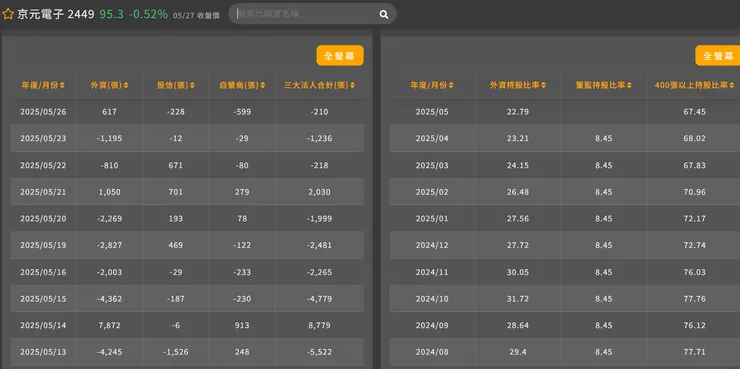Click the left table's 全螢幕 button
Viewport: 740px width, 369px height.
point(340,56)
